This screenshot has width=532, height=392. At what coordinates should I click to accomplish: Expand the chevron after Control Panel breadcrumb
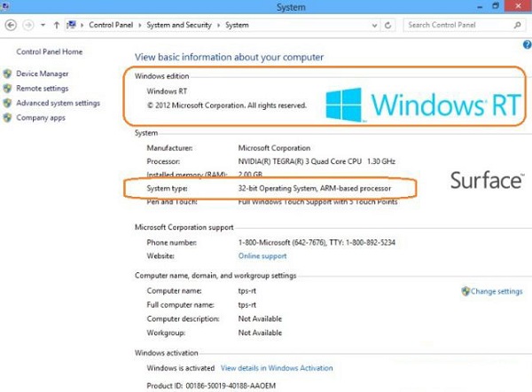(140, 25)
